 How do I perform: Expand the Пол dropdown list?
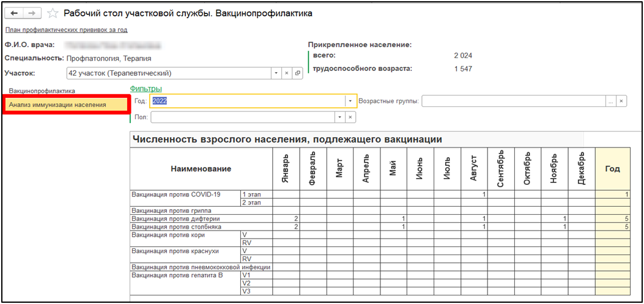click(x=339, y=117)
